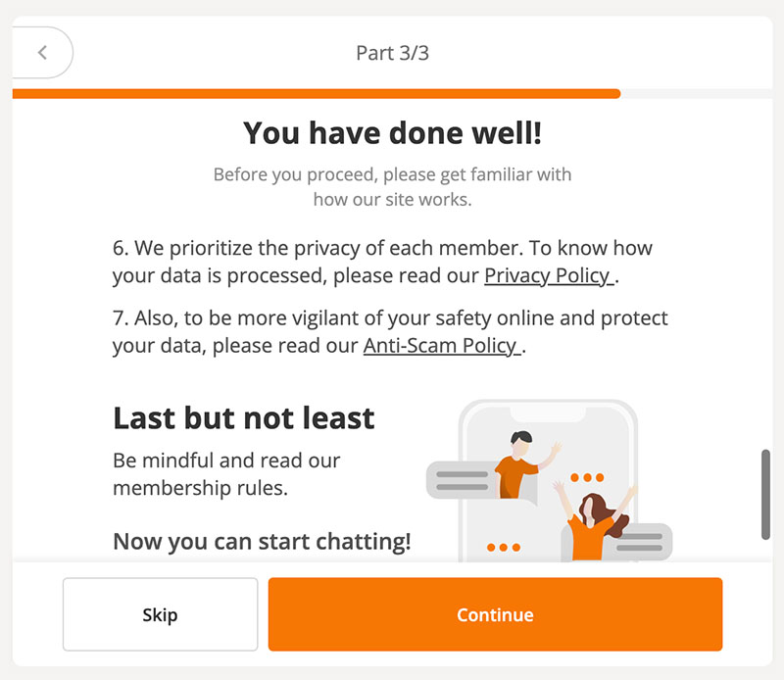Click the unfilled end of progress bar
Screen dimensions: 784x680
pos(697,93)
